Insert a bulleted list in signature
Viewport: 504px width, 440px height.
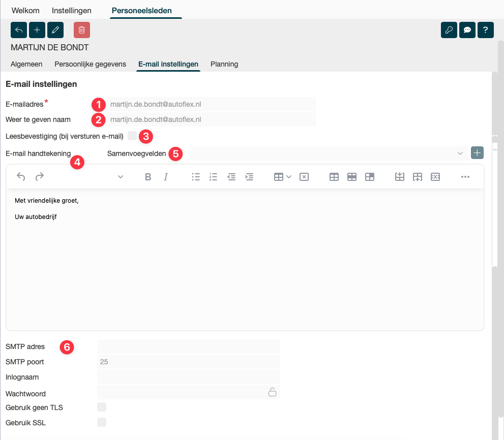click(x=196, y=177)
